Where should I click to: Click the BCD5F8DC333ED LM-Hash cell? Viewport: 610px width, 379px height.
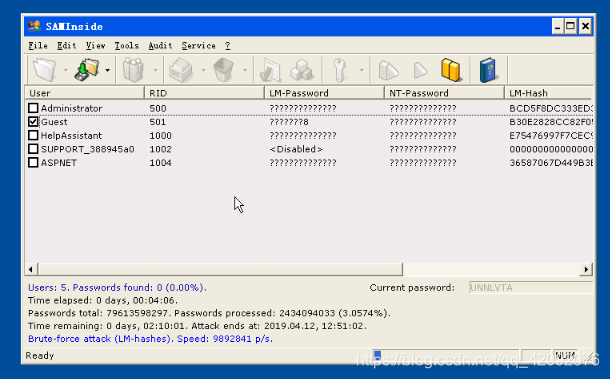[x=551, y=108]
